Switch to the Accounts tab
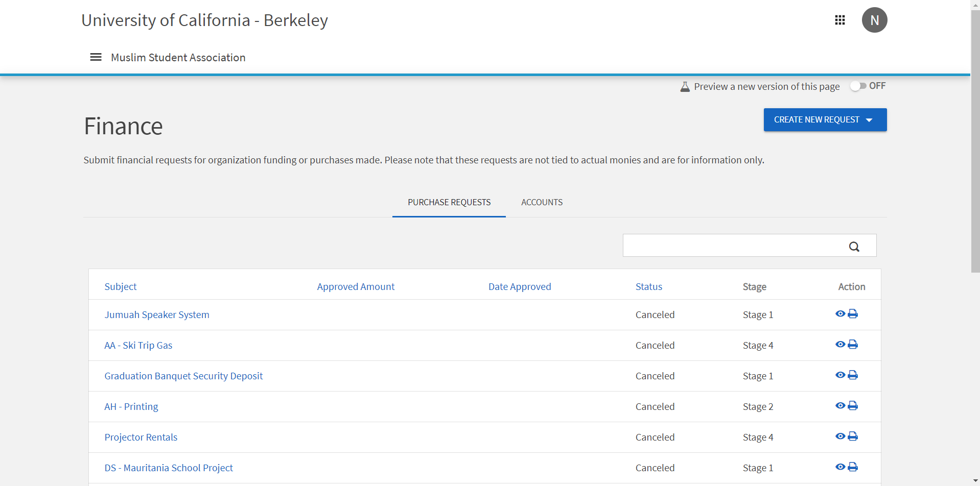This screenshot has height=486, width=980. point(542,202)
